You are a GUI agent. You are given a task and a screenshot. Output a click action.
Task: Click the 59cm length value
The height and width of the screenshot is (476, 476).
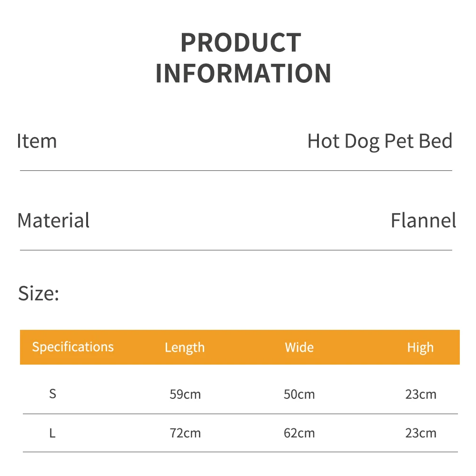pos(185,395)
